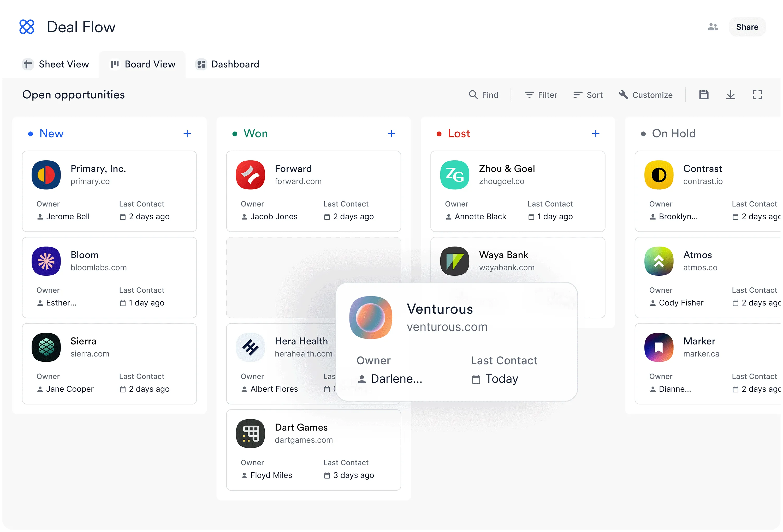
Task: Click the save icon in toolbar
Action: (x=703, y=95)
